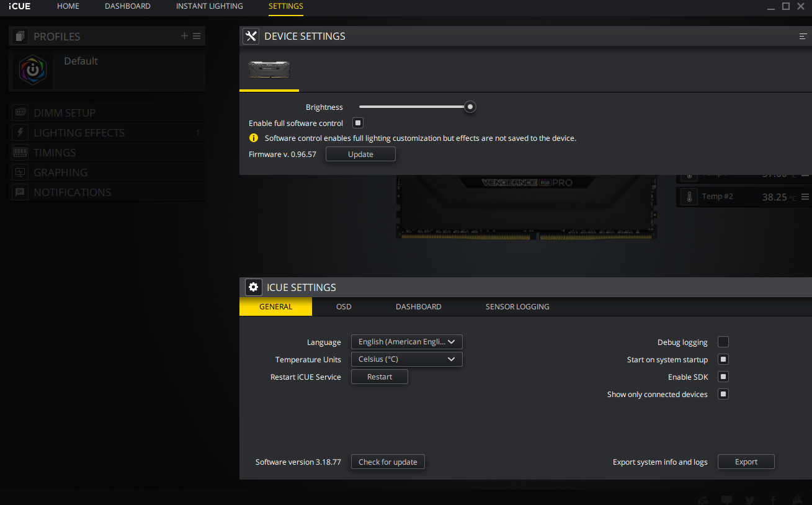Switch to the INSTANT LIGHTING tab
The width and height of the screenshot is (812, 505).
tap(210, 6)
